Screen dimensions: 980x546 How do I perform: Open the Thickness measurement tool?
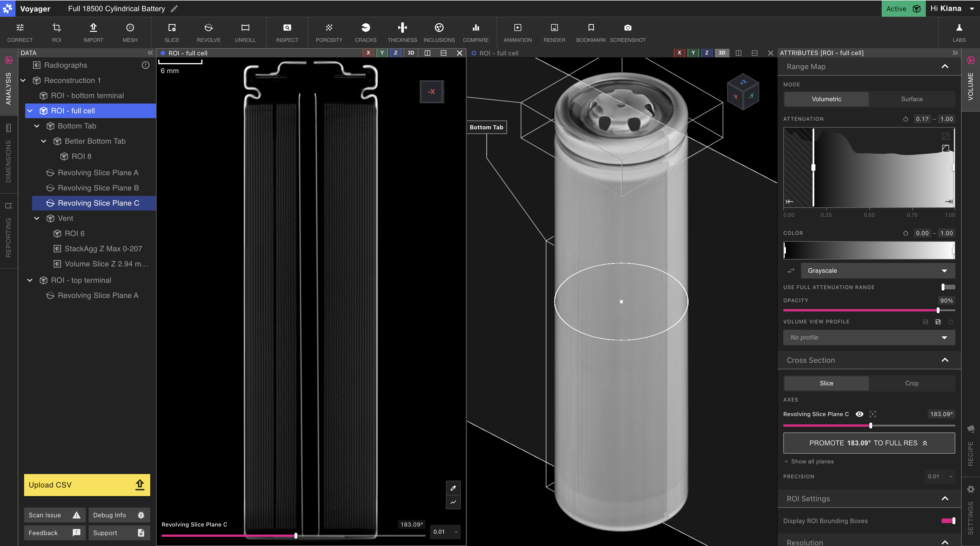click(402, 32)
